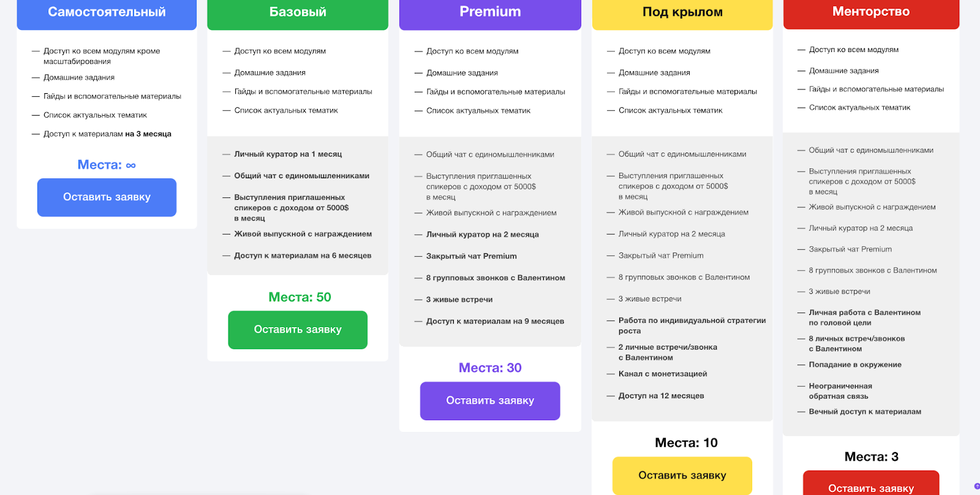This screenshot has width=980, height=495.
Task: Choose the red «Менторство» plan header
Action: pyautogui.click(x=871, y=12)
